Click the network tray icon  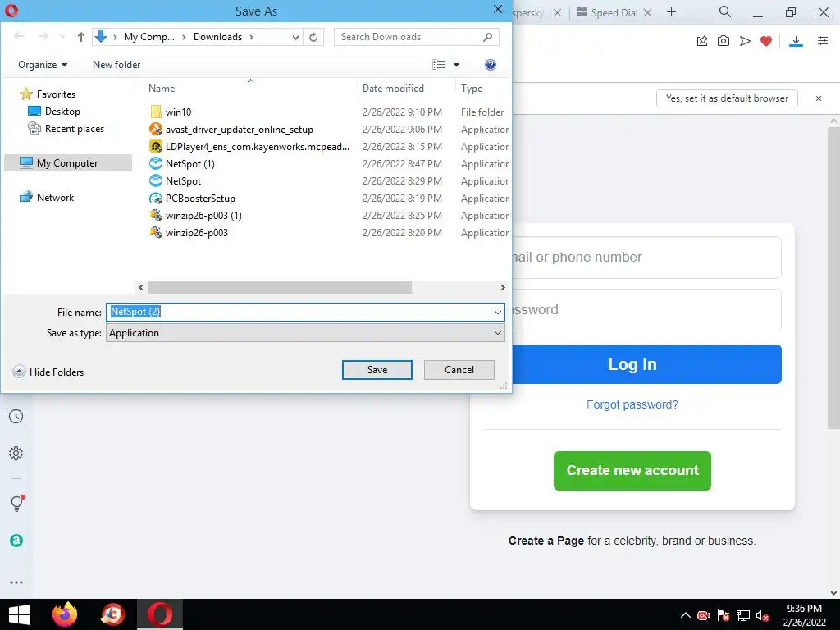pos(743,616)
